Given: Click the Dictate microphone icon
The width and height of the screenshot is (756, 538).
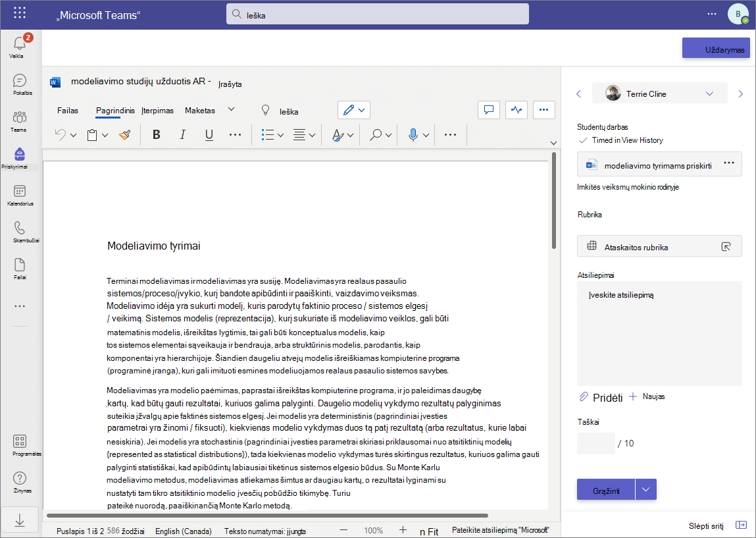Looking at the screenshot, I should click(413, 134).
